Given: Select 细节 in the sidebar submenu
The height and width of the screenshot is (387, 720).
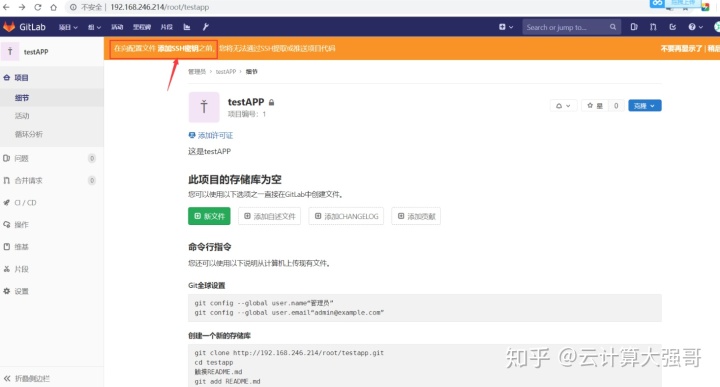Looking at the screenshot, I should tap(52, 98).
